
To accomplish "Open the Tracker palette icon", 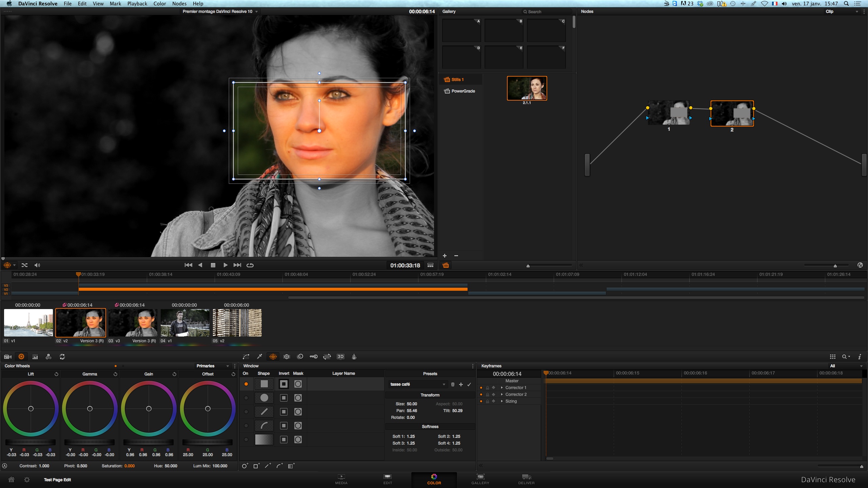I will tap(287, 357).
